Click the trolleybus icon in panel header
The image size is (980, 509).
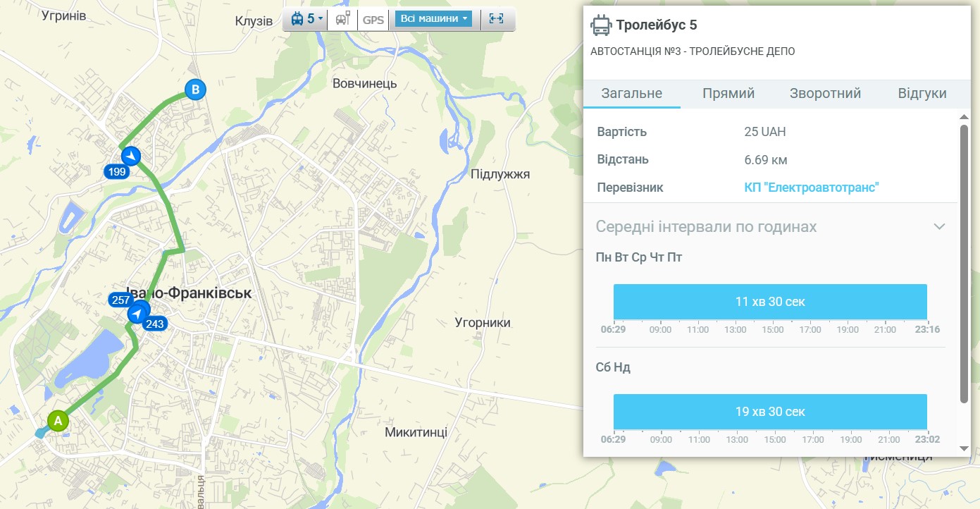click(x=601, y=26)
